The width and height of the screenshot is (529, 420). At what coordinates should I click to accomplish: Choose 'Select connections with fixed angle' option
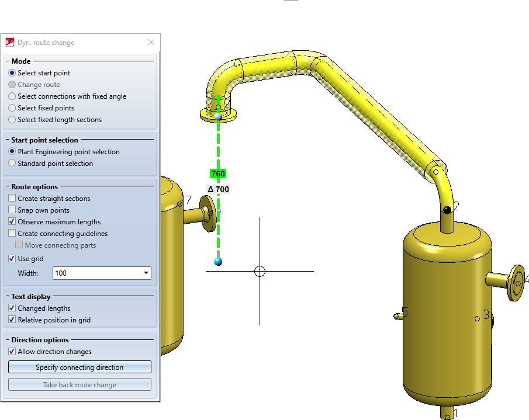click(12, 96)
